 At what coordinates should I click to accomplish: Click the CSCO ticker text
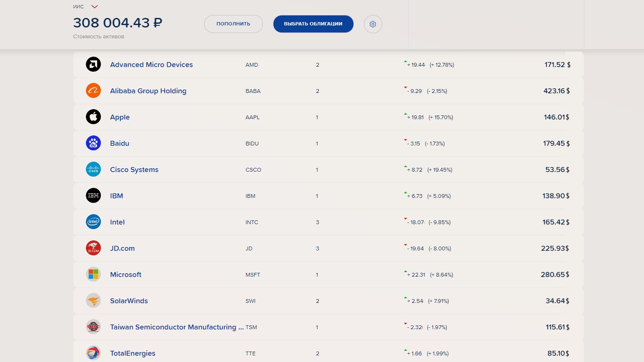point(253,170)
